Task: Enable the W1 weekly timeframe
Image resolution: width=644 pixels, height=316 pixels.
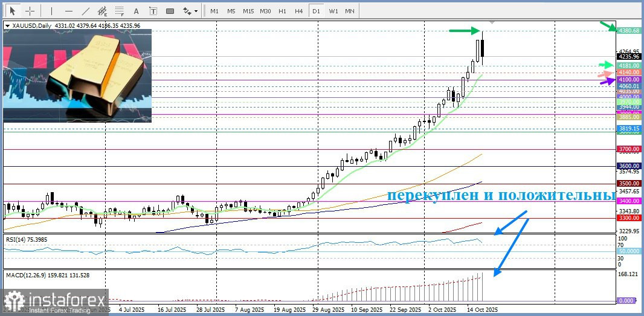Action: click(333, 11)
